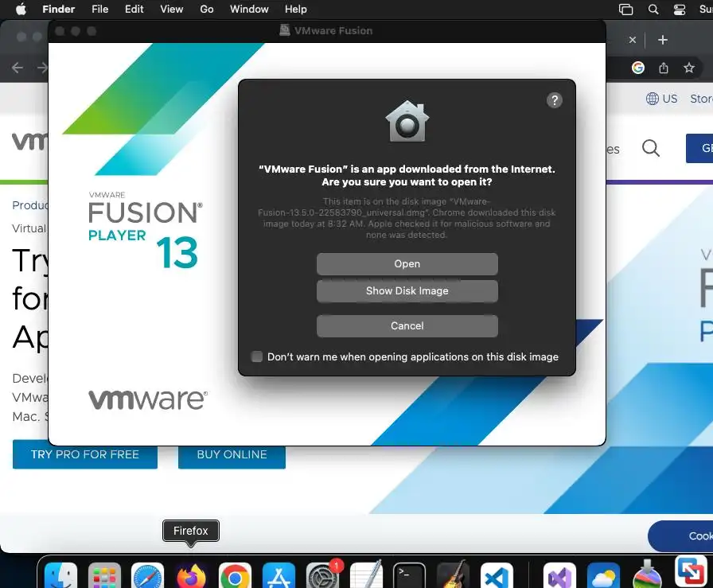Click BUY ONLINE button
The height and width of the screenshot is (588, 713).
[232, 454]
